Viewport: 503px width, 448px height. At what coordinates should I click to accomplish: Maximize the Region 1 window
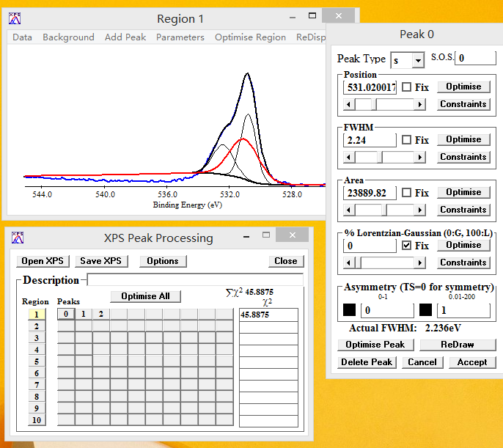[312, 15]
